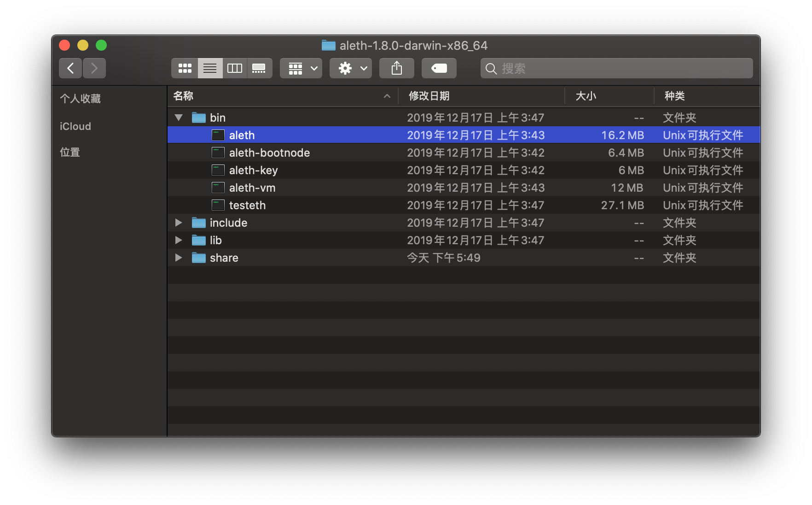Expand the lib folder triangle

pos(179,240)
